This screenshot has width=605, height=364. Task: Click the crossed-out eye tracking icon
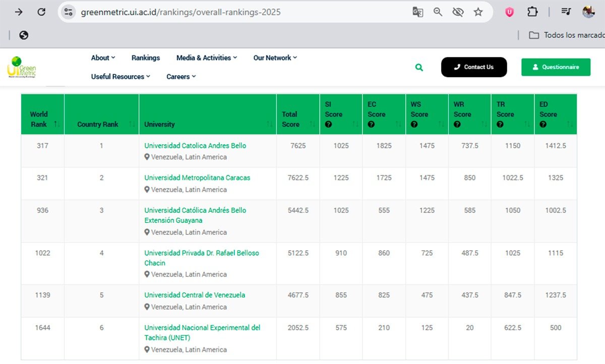tap(458, 12)
